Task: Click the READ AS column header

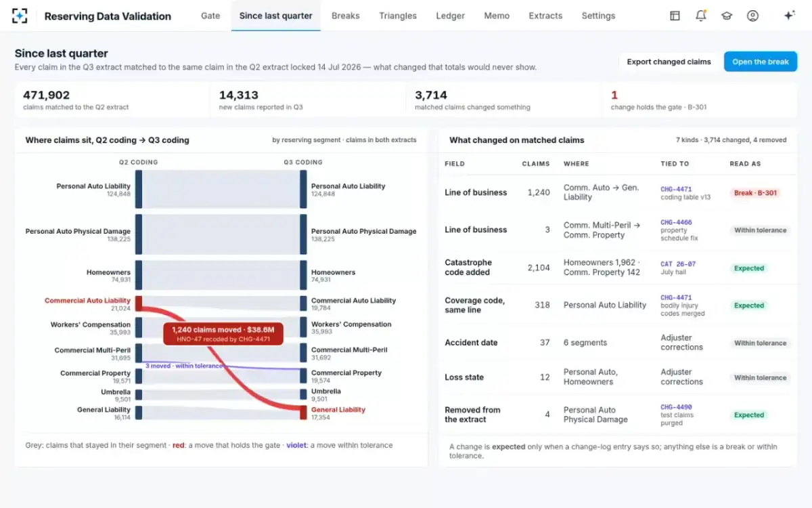Action: [744, 164]
